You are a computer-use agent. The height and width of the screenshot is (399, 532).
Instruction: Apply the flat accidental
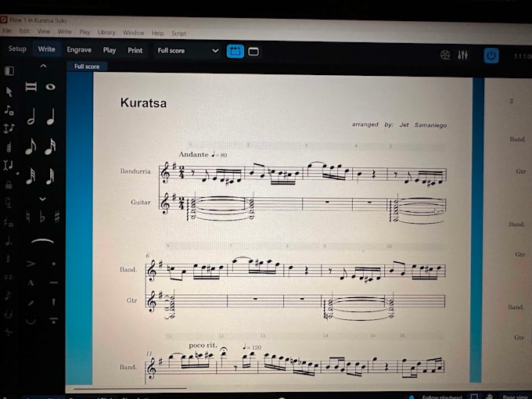[x=42, y=217]
